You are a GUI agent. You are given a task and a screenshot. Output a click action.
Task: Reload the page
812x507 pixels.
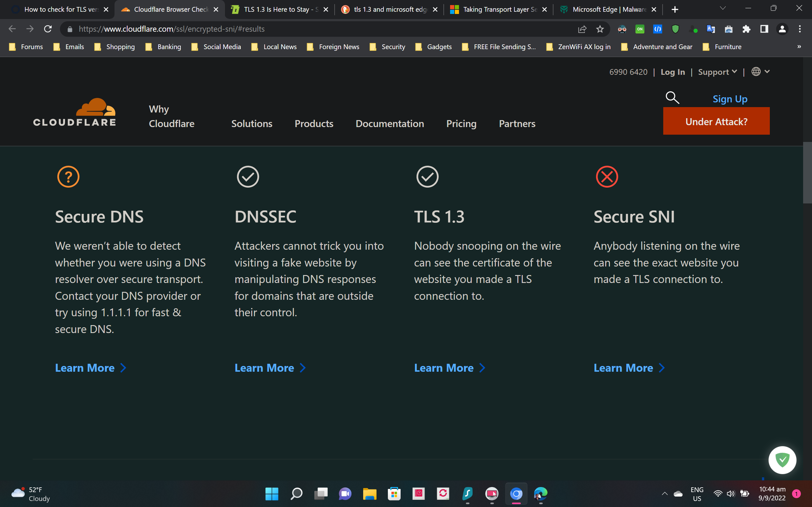[48, 29]
